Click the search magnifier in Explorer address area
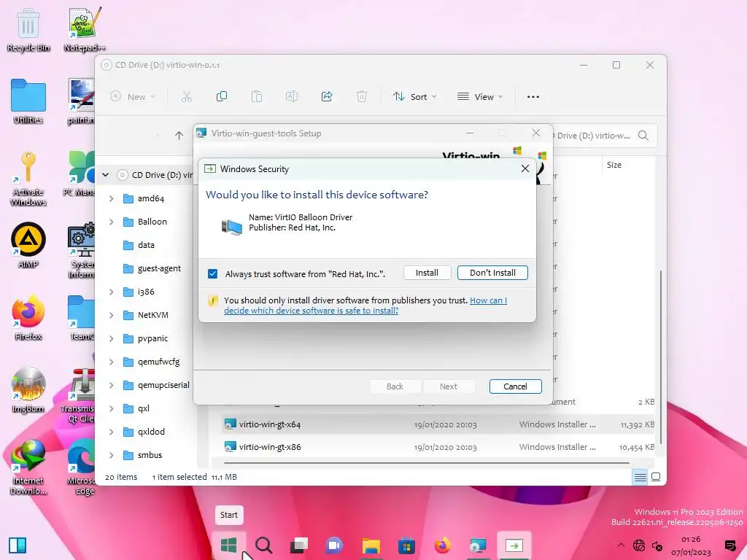This screenshot has width=747, height=560. click(643, 136)
